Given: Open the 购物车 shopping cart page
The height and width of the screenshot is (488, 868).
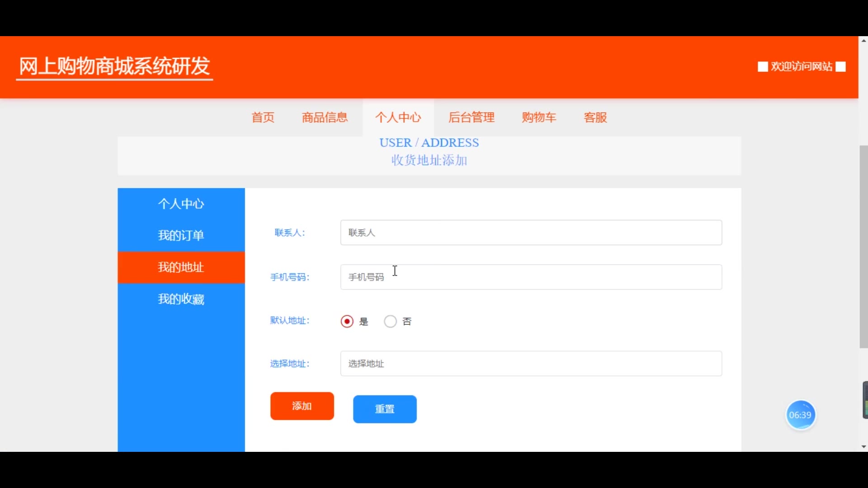Looking at the screenshot, I should (539, 117).
